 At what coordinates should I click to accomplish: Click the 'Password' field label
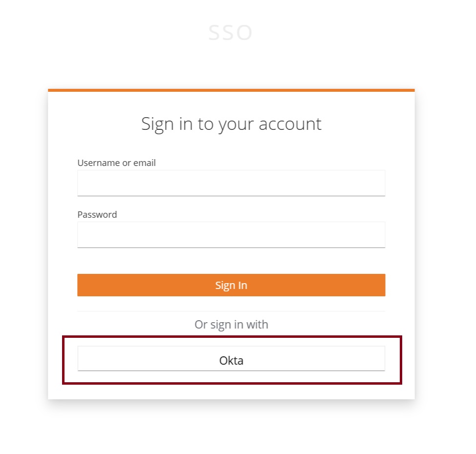97,215
